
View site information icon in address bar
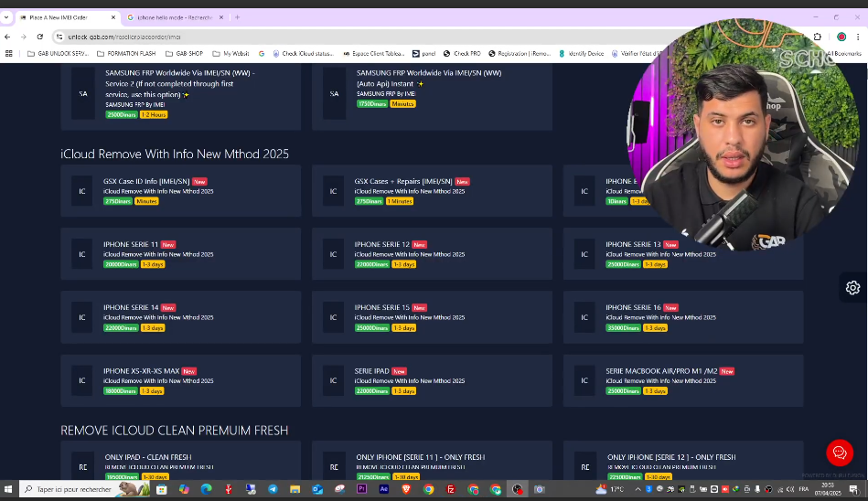click(x=59, y=37)
